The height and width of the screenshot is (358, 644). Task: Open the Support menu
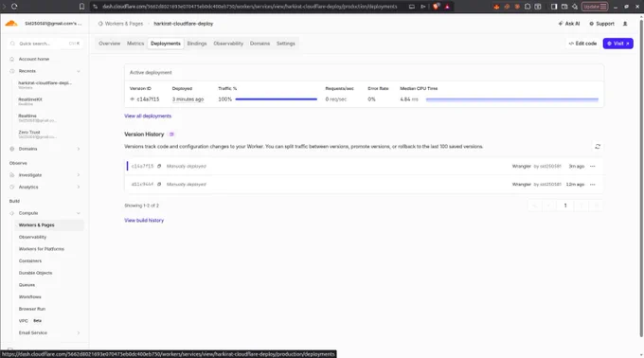coord(601,24)
